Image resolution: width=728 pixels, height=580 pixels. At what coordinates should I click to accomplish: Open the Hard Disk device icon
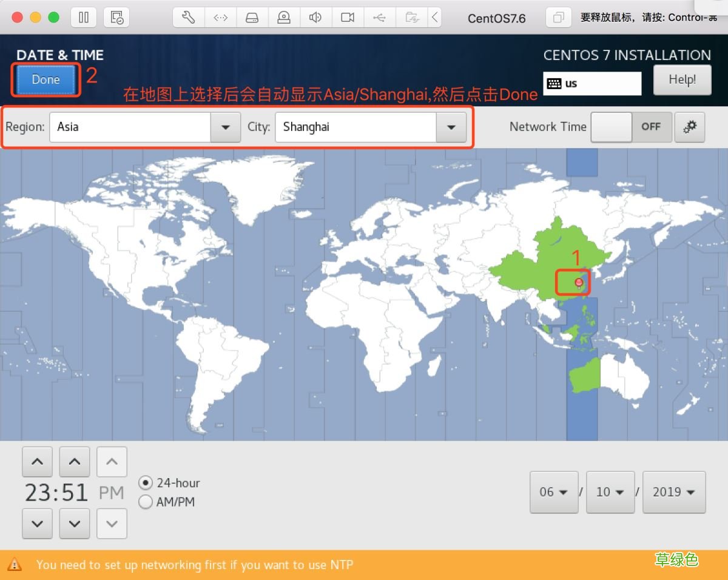click(x=252, y=18)
